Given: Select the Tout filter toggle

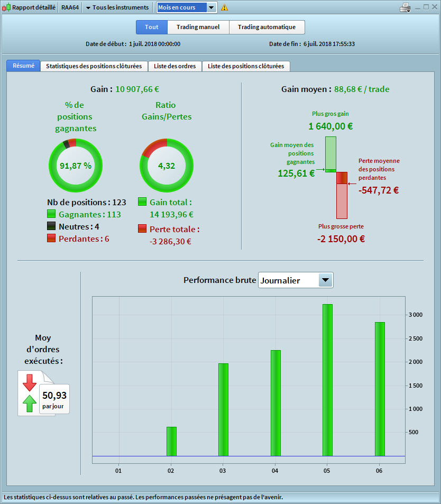Looking at the screenshot, I should (152, 27).
